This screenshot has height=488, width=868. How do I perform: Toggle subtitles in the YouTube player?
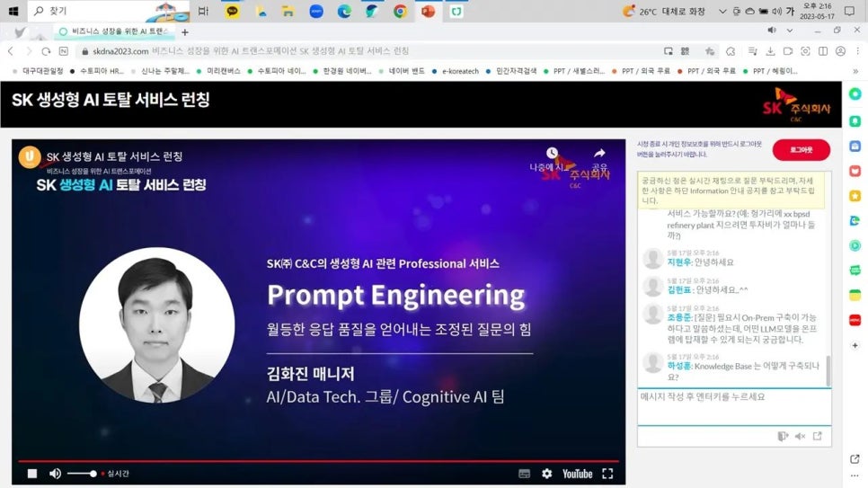[x=524, y=474]
